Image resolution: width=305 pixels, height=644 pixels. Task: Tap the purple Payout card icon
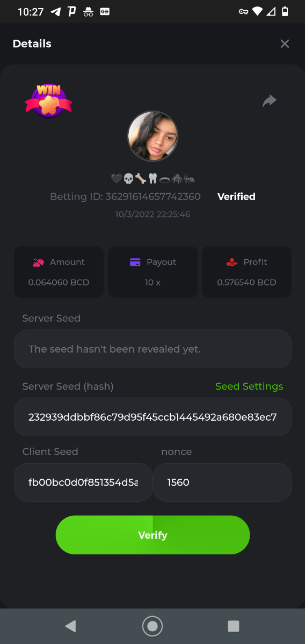point(135,262)
